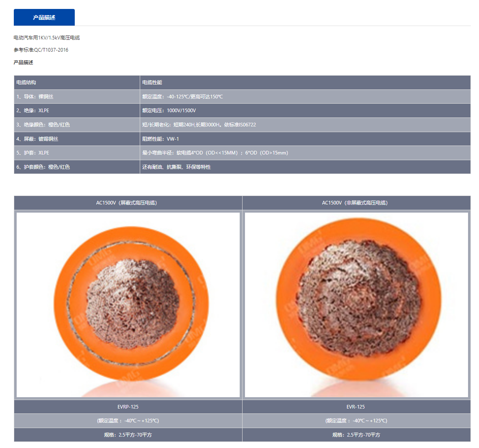Viewport: 479px width, 448px height.
Task: Select the 导体:裸铜丝 table row
Action: 35,97
